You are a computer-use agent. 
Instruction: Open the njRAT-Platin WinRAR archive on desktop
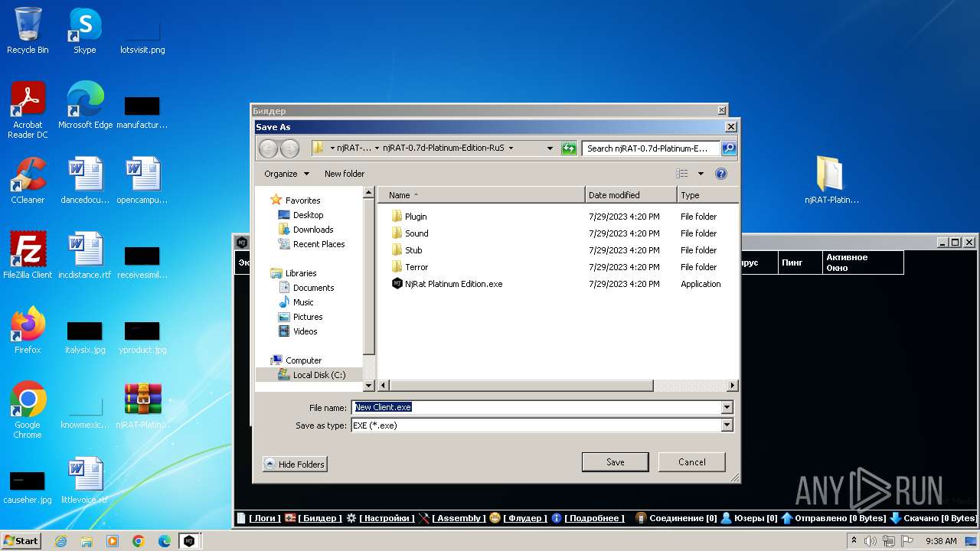[142, 406]
